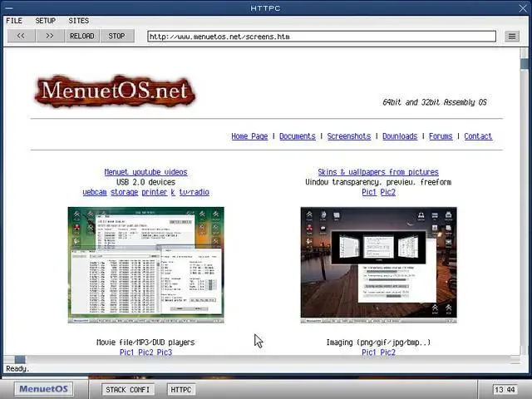The width and height of the screenshot is (532, 399).
Task: Click the URL address field
Action: [x=321, y=37]
